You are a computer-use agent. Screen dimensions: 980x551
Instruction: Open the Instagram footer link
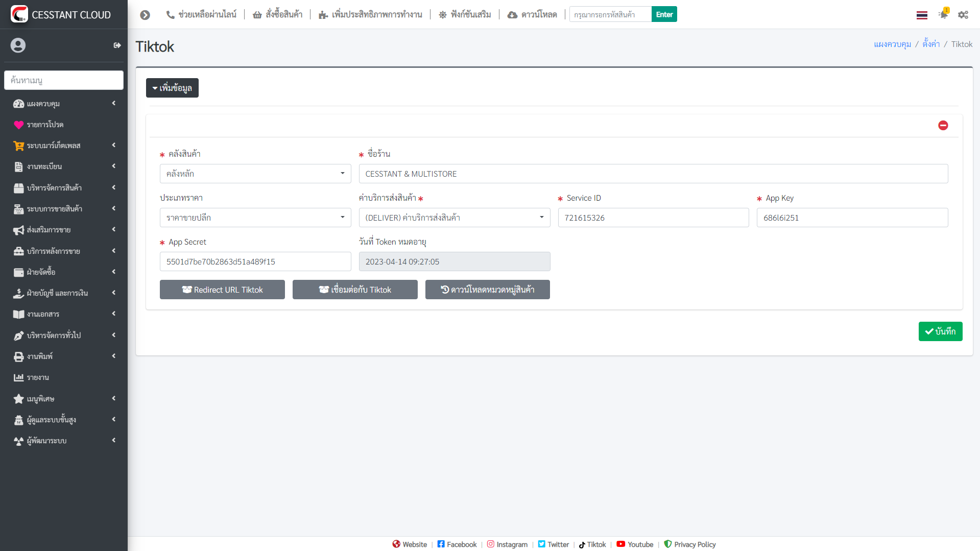tap(507, 544)
